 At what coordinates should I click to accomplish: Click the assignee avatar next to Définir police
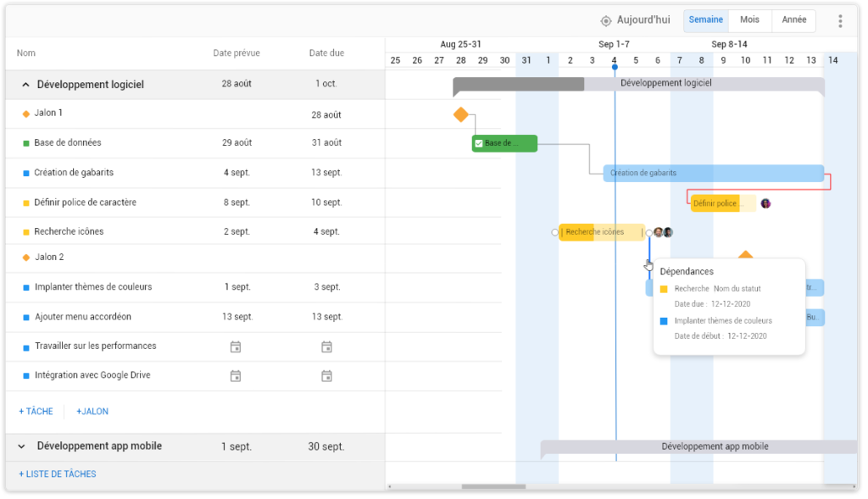click(x=765, y=203)
